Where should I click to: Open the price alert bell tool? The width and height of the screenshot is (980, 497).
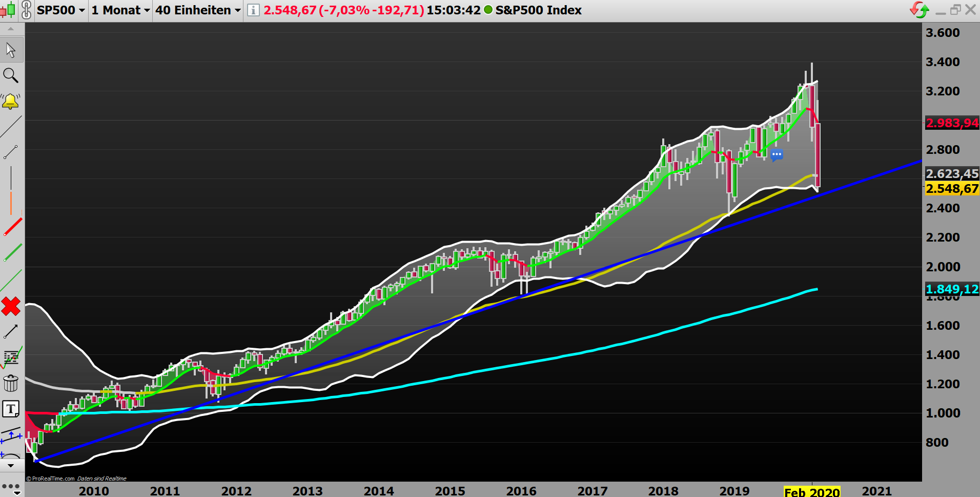(11, 101)
